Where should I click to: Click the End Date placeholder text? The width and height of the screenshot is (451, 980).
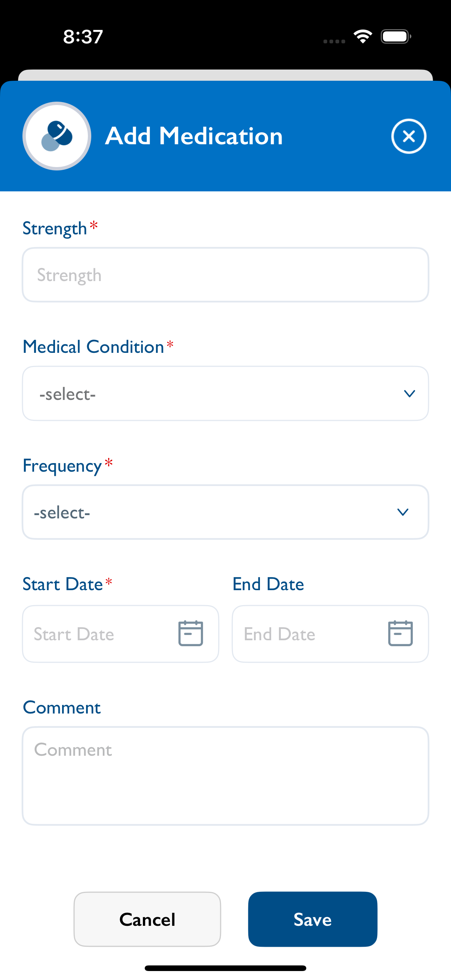(279, 634)
